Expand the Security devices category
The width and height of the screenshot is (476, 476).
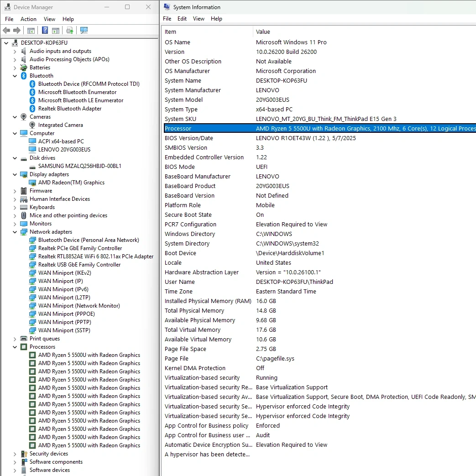(x=15, y=454)
